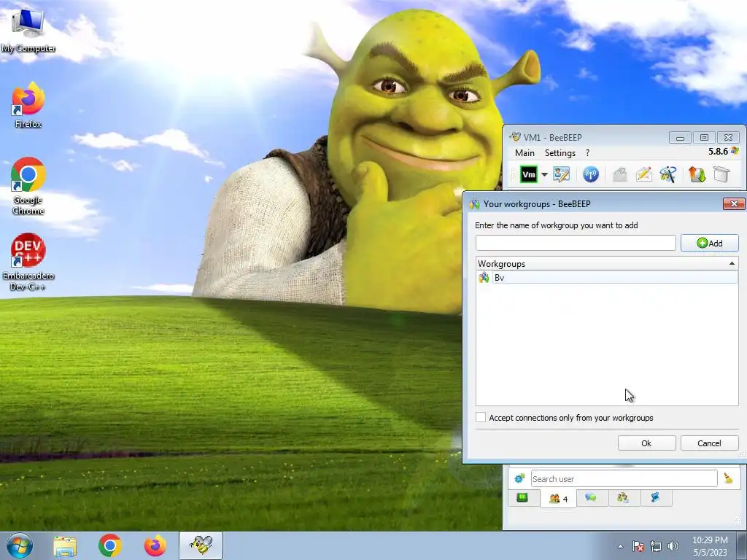Viewport: 747px width, 560px height.
Task: Switch to the groups people tab
Action: [x=623, y=498]
